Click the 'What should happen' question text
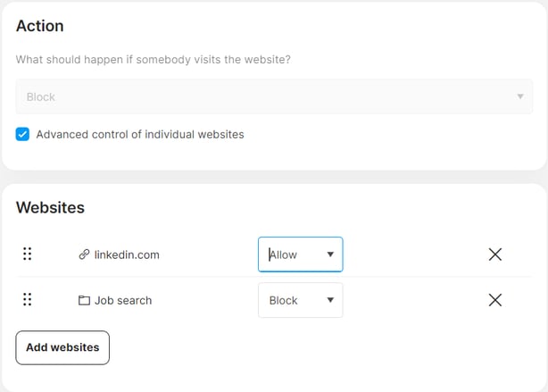 152,60
